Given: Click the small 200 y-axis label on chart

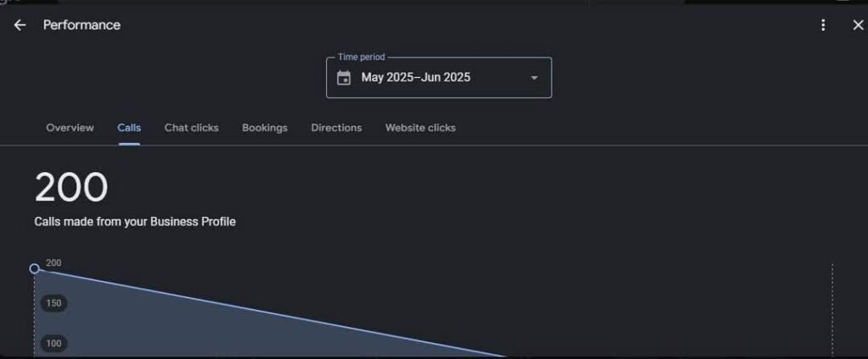Looking at the screenshot, I should tap(53, 263).
